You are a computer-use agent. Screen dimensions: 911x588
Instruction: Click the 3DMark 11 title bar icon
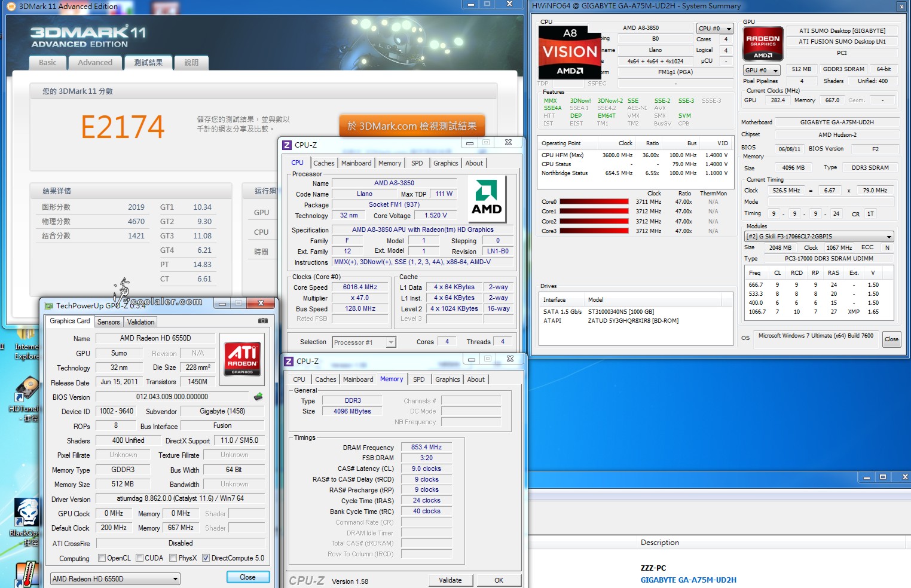coord(10,6)
